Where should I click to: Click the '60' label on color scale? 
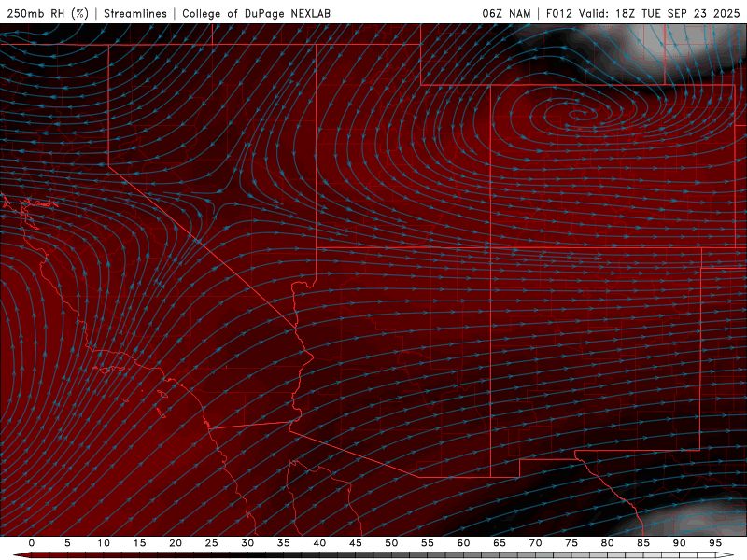click(463, 543)
